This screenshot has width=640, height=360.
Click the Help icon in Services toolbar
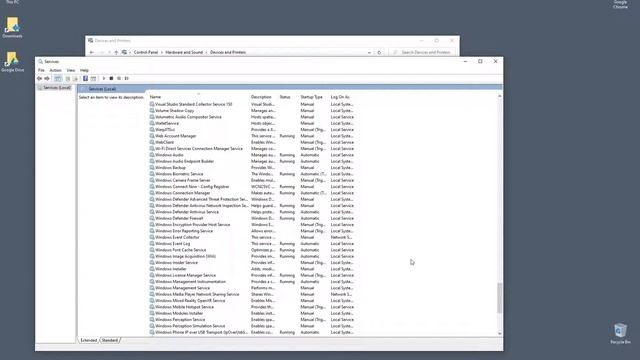85,78
